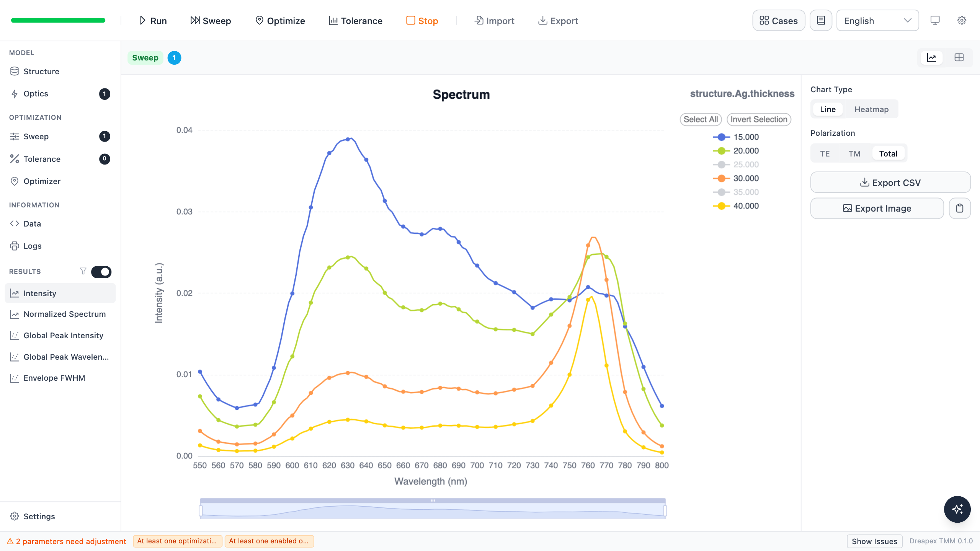980x551 pixels.
Task: Click the '2 parameters need adjustment' warning
Action: [67, 541]
